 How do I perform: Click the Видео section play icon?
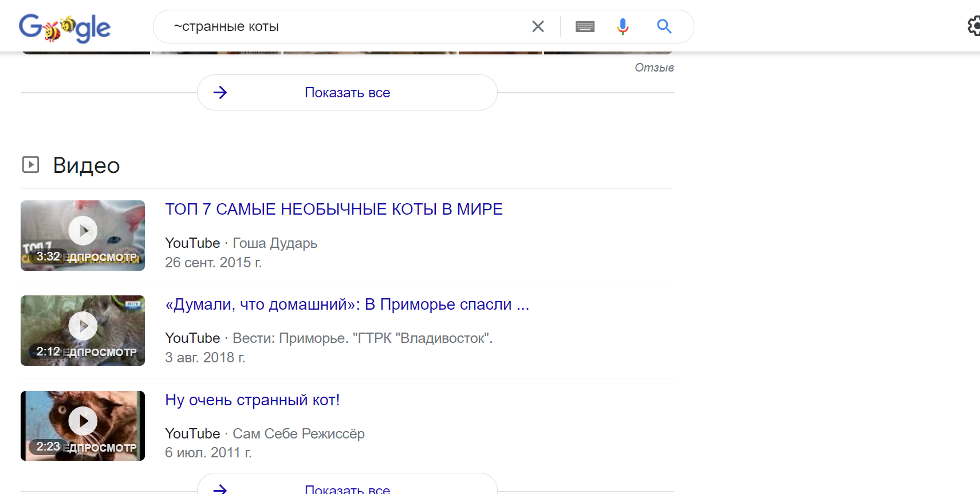[30, 165]
